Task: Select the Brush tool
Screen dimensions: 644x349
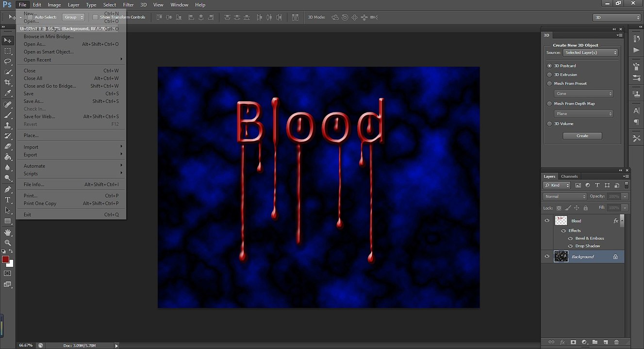Action: 8,115
